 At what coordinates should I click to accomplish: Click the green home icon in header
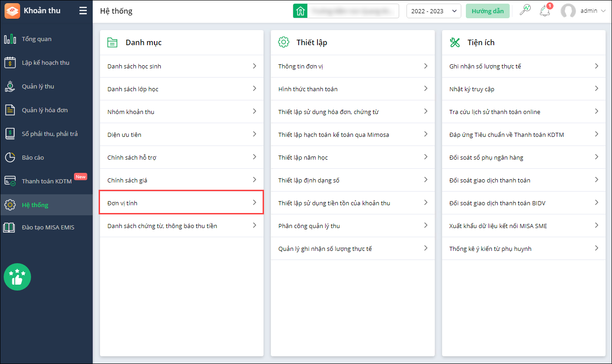(x=300, y=11)
